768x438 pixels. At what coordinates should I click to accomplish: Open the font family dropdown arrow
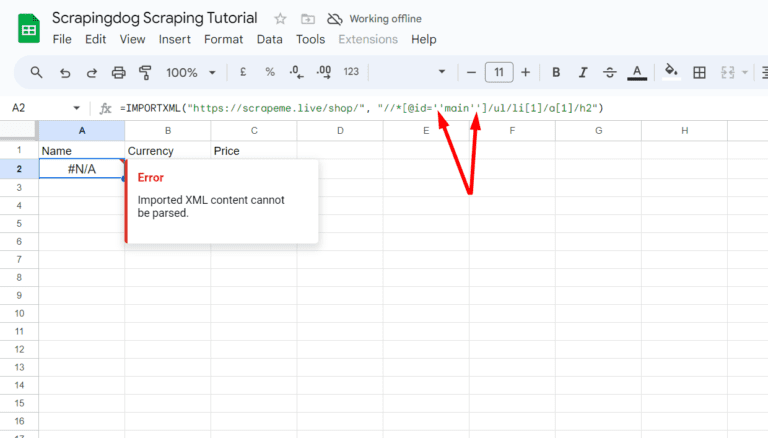click(x=442, y=72)
